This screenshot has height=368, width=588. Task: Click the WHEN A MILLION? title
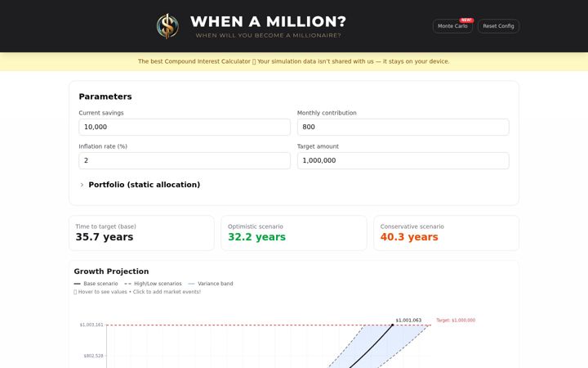(x=268, y=21)
